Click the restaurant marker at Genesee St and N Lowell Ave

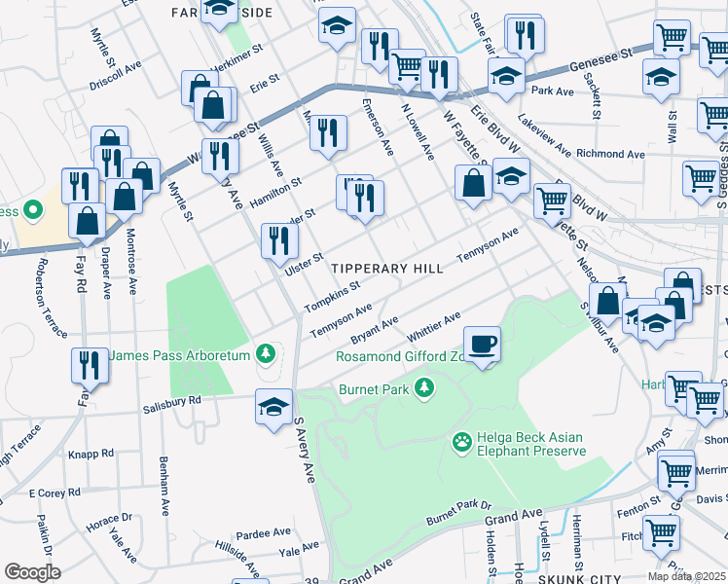(x=439, y=76)
